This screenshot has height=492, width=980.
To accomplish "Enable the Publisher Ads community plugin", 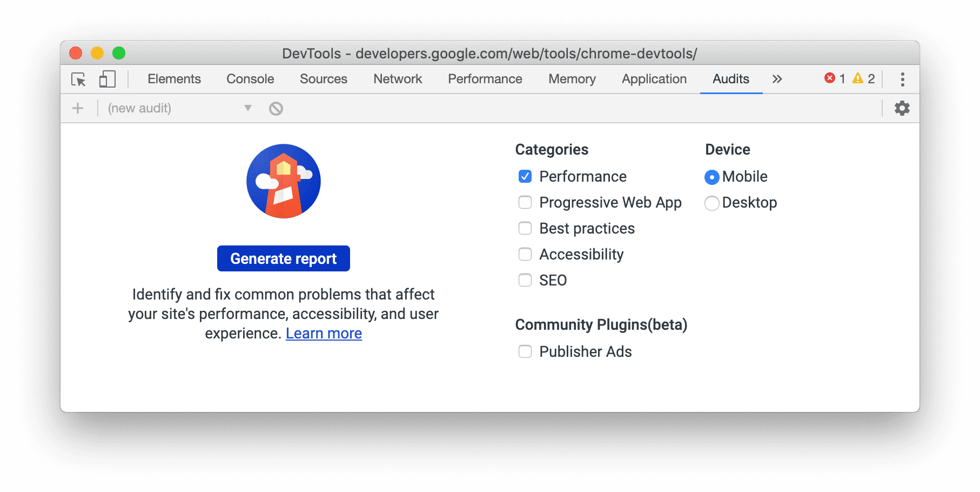I will [525, 351].
